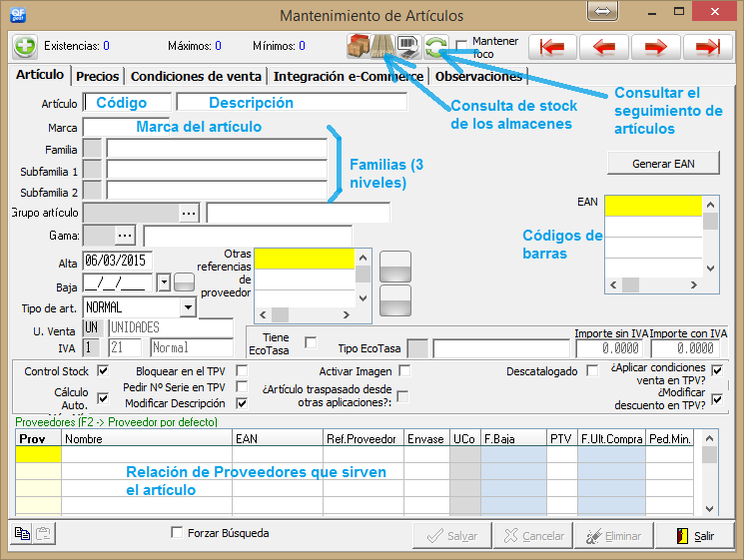Open the Baja date picker dropdown
Image resolution: width=744 pixels, height=560 pixels.
tap(164, 282)
